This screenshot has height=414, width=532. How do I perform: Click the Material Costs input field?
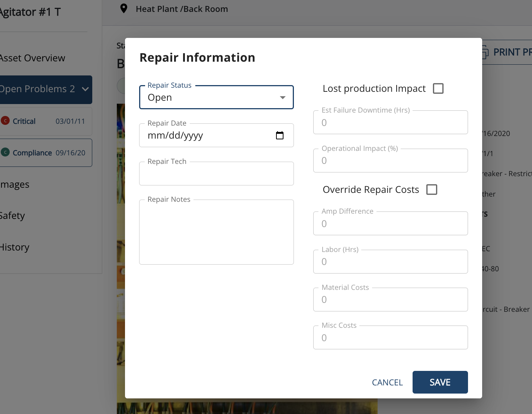(390, 300)
